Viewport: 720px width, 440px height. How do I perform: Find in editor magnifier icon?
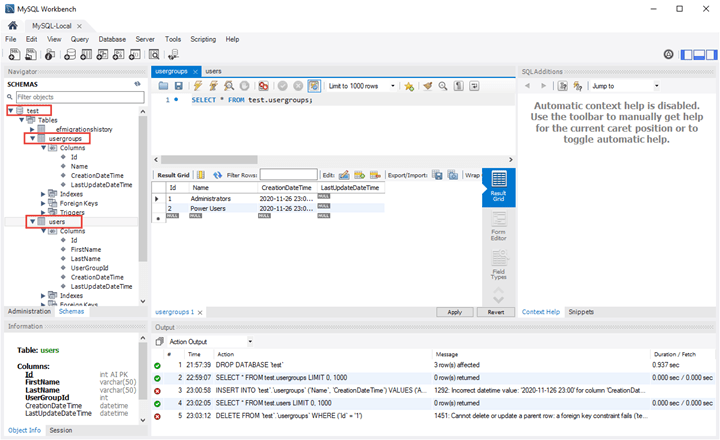coord(443,86)
